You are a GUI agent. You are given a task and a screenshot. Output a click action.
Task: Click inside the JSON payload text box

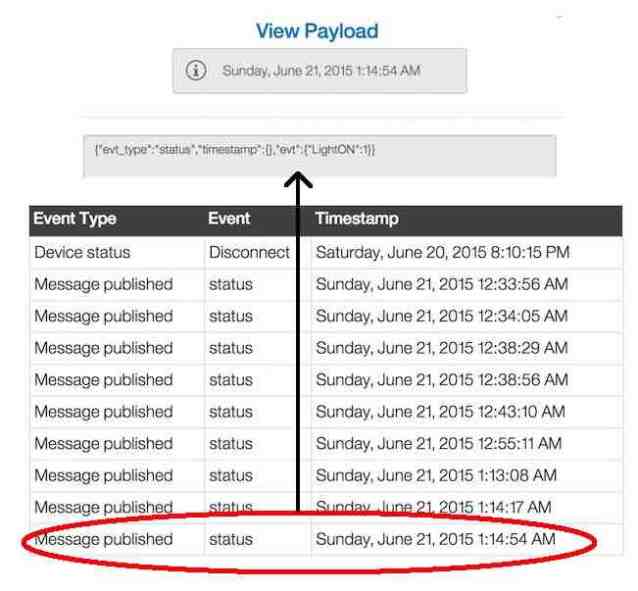point(319,155)
